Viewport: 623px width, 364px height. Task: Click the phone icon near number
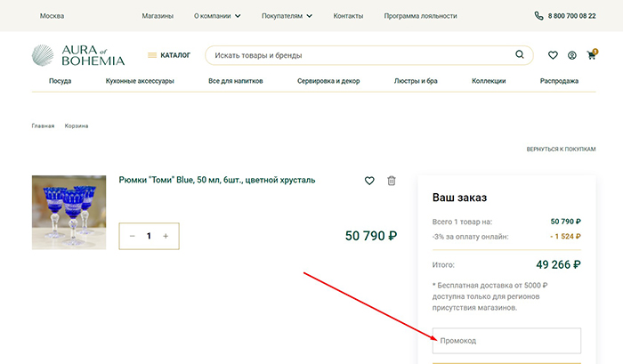coord(538,16)
